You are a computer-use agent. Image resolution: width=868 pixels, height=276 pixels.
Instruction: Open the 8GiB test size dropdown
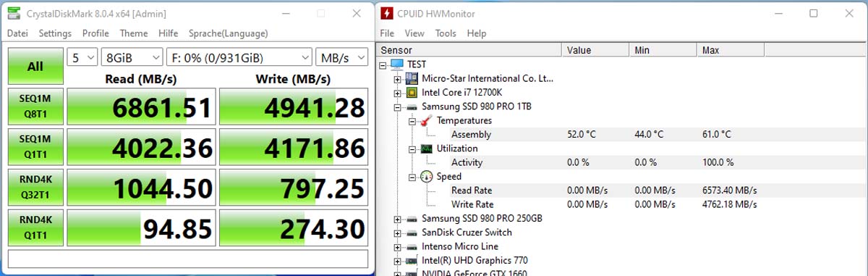coord(132,57)
